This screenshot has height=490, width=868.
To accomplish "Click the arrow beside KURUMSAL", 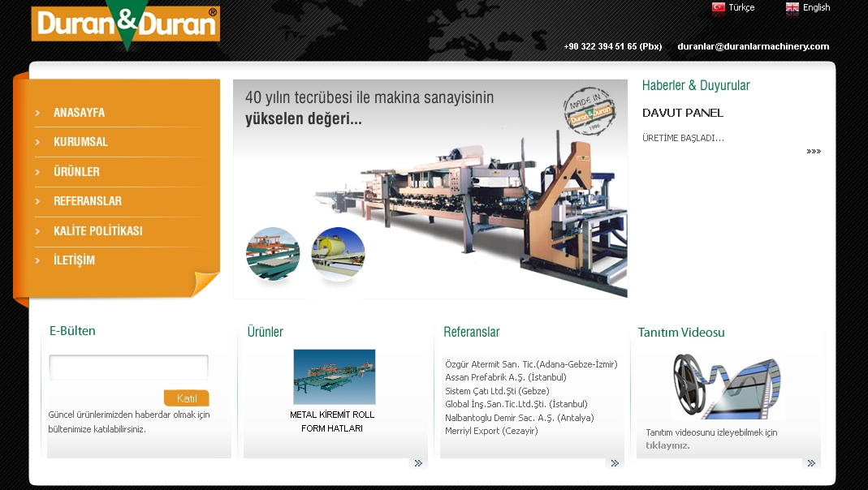I will 37,142.
